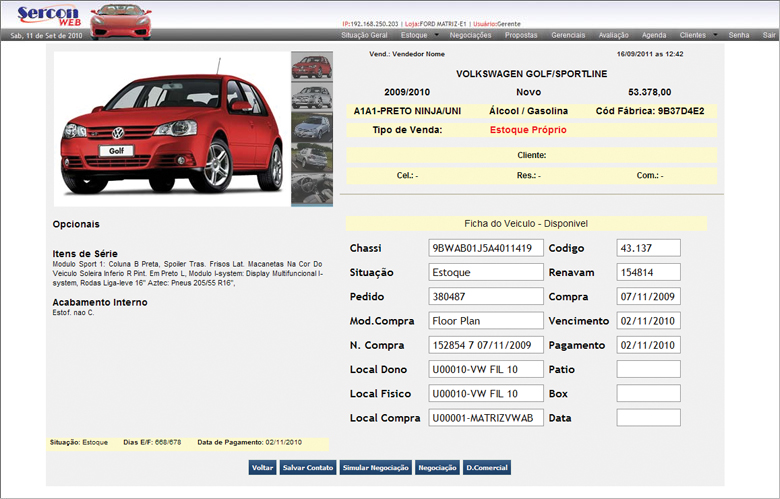Focus the Chassi input field
Image resolution: width=780 pixels, height=499 pixels.
(486, 248)
